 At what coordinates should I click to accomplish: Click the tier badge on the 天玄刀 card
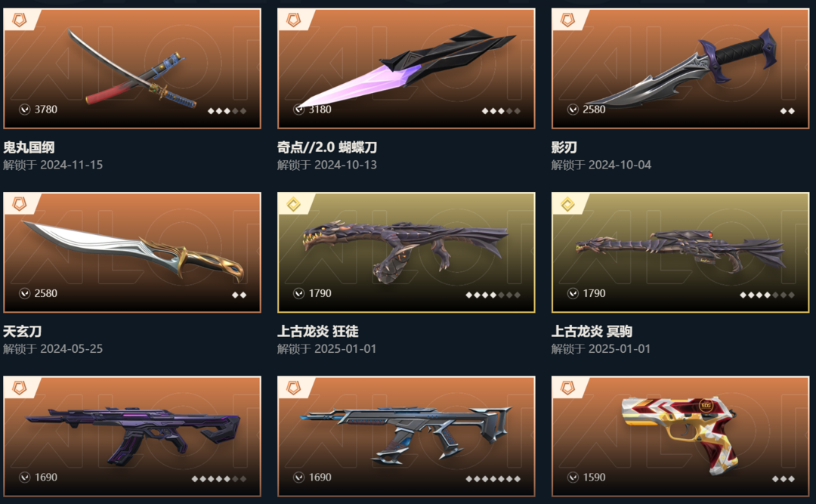19,204
